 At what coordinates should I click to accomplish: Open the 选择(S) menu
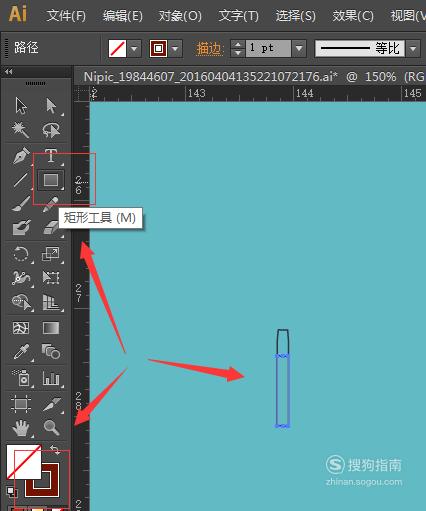click(295, 16)
